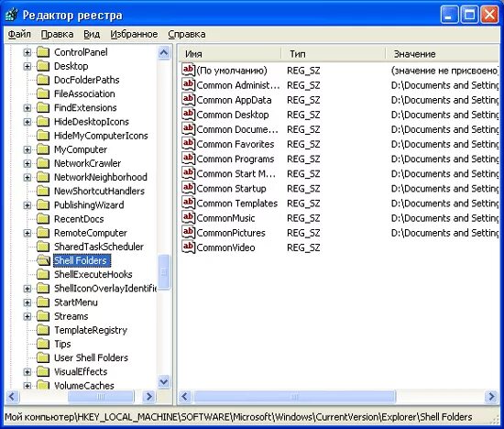Click the string icon of Common Startup
504x429 pixels.
coord(189,188)
